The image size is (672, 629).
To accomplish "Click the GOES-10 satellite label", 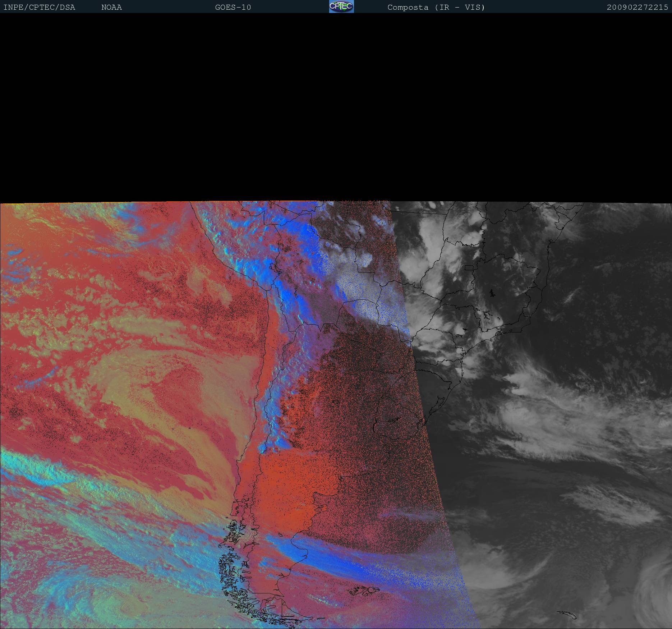I will point(233,8).
